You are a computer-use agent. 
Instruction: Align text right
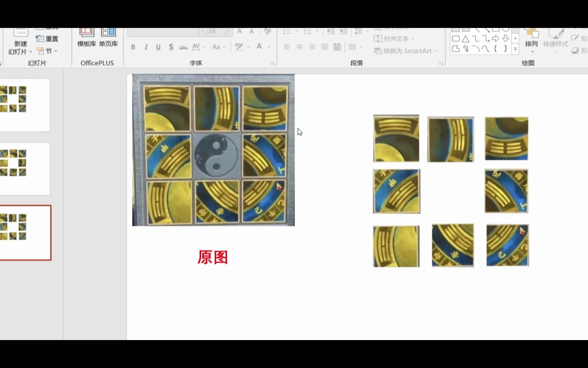pos(312,47)
